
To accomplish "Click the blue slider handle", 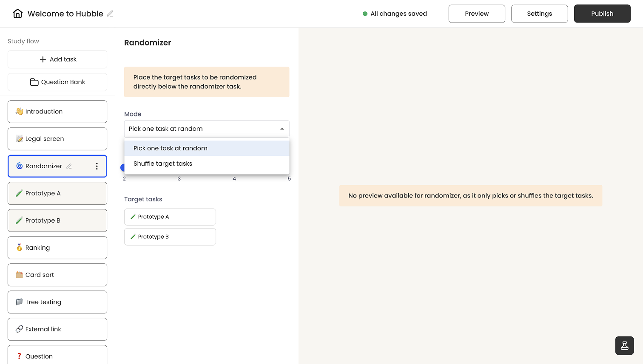I will click(123, 168).
